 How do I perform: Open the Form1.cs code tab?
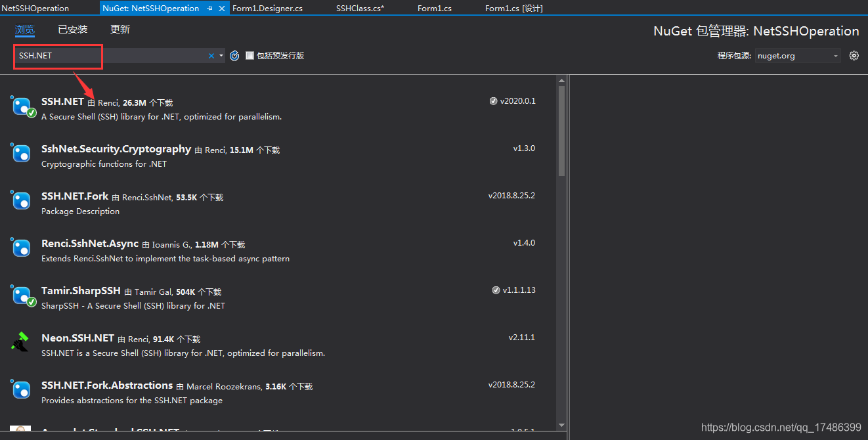pos(435,9)
